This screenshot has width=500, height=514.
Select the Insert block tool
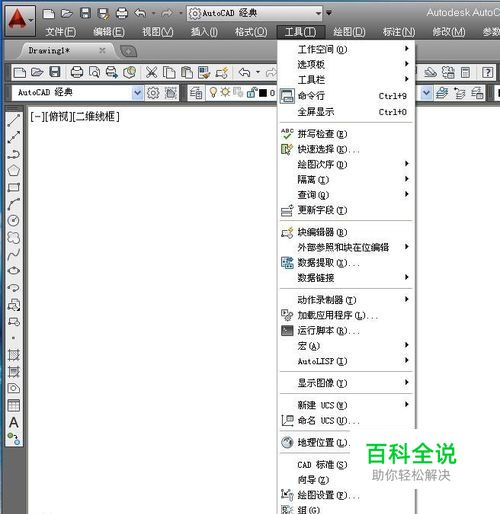14,305
